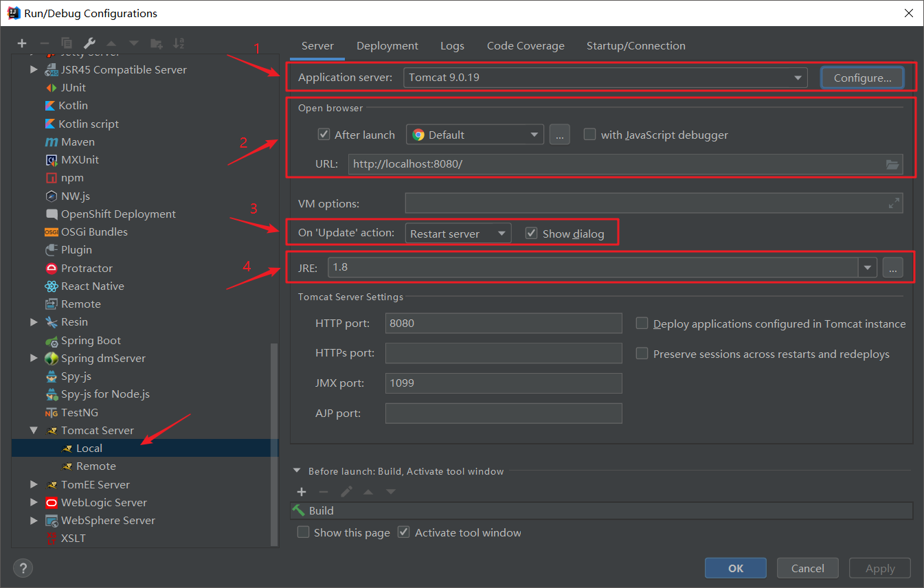Open the edit defaults wrench icon
Viewport: 924px width, 588px height.
(89, 43)
